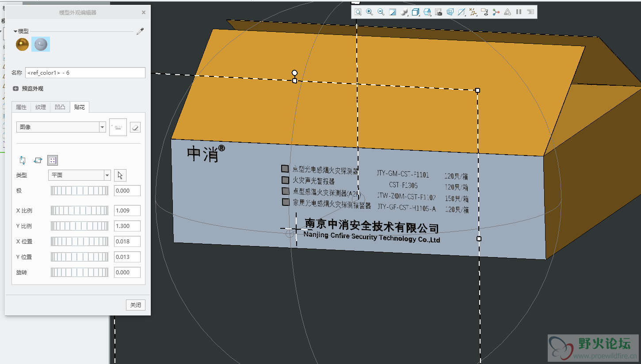Click the pause simulation icon
Image resolution: width=641 pixels, height=364 pixels.
519,12
